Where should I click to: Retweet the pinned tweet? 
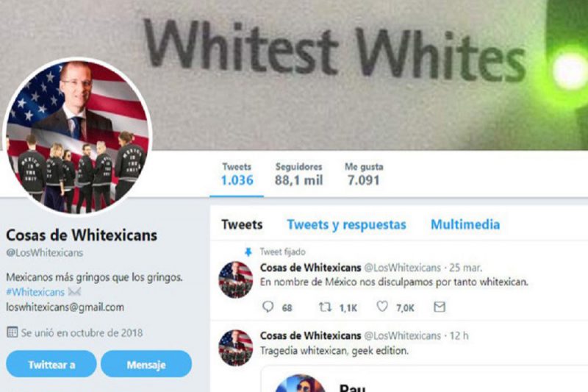point(325,307)
